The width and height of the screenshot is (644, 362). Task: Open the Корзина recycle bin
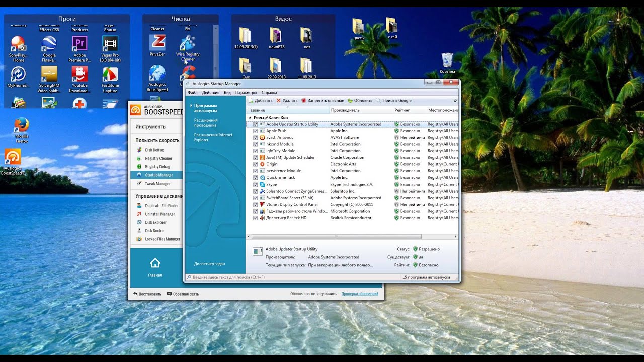pyautogui.click(x=447, y=63)
